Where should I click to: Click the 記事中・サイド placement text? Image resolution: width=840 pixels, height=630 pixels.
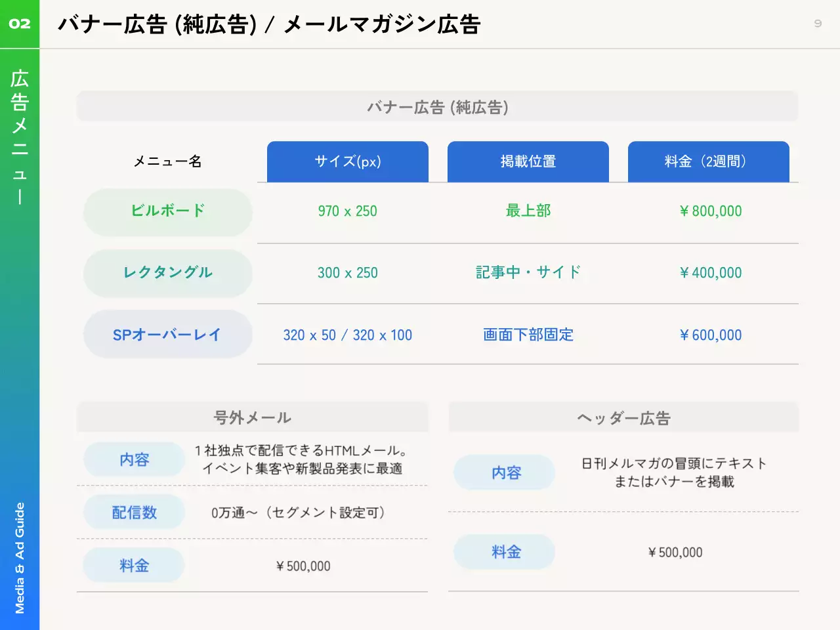tap(528, 272)
